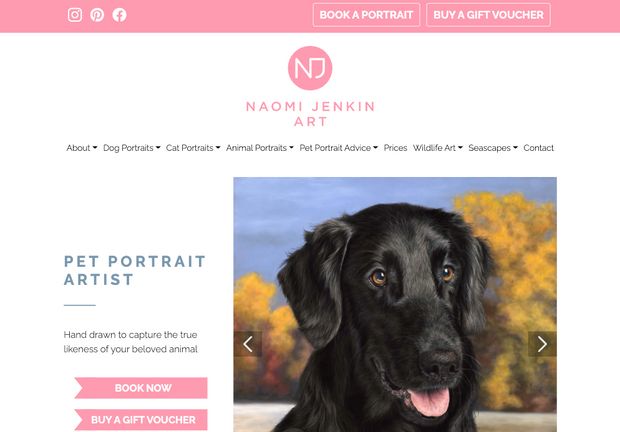This screenshot has height=432, width=620.
Task: Open the Instagram profile icon
Action: point(75,15)
